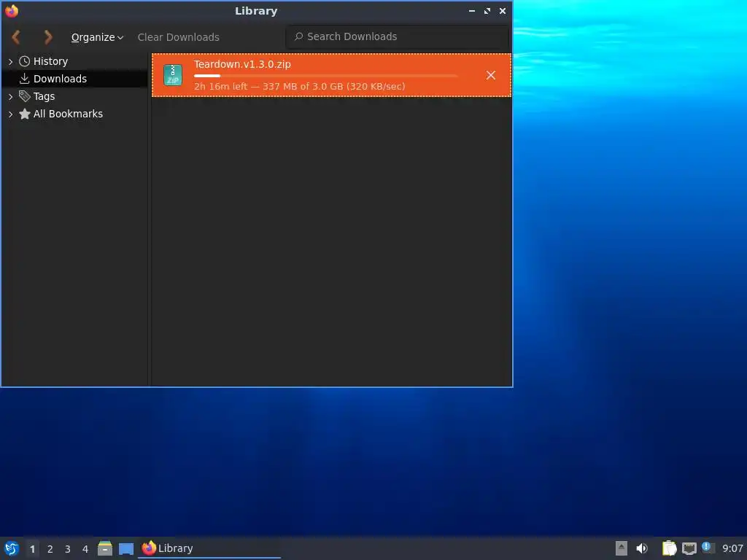Screen dimensions: 747x560
Task: Cancel the Teardown.v1.3.0.zip download
Action: coord(491,75)
